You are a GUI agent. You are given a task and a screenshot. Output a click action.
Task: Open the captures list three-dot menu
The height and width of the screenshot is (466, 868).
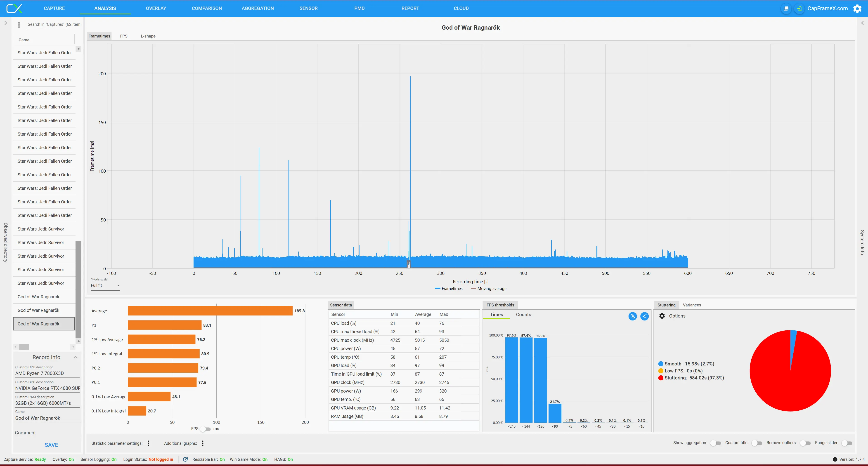(x=19, y=25)
